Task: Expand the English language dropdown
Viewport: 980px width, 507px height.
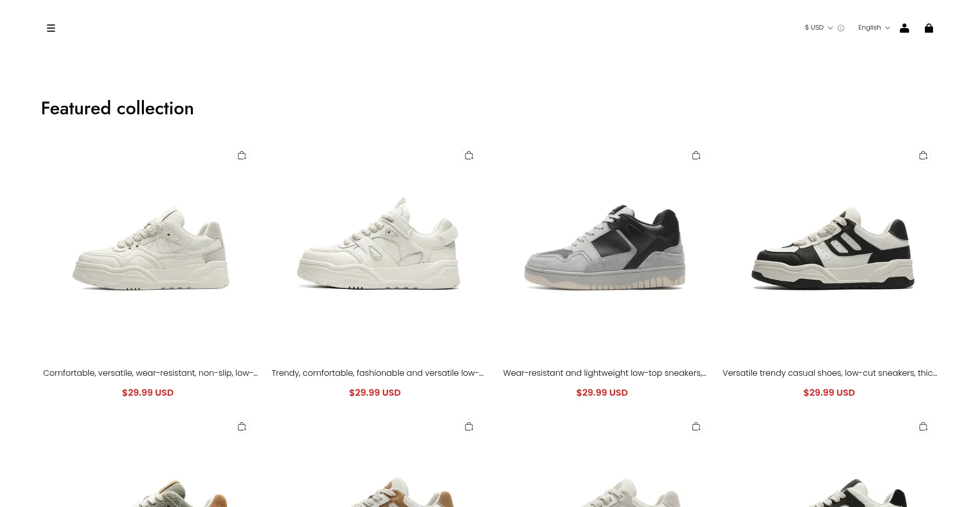Action: (874, 28)
